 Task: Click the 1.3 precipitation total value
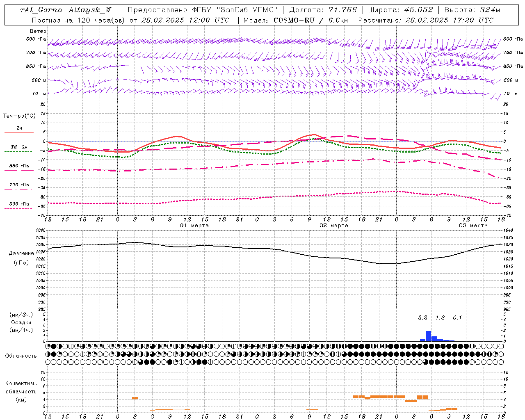[x=440, y=318]
